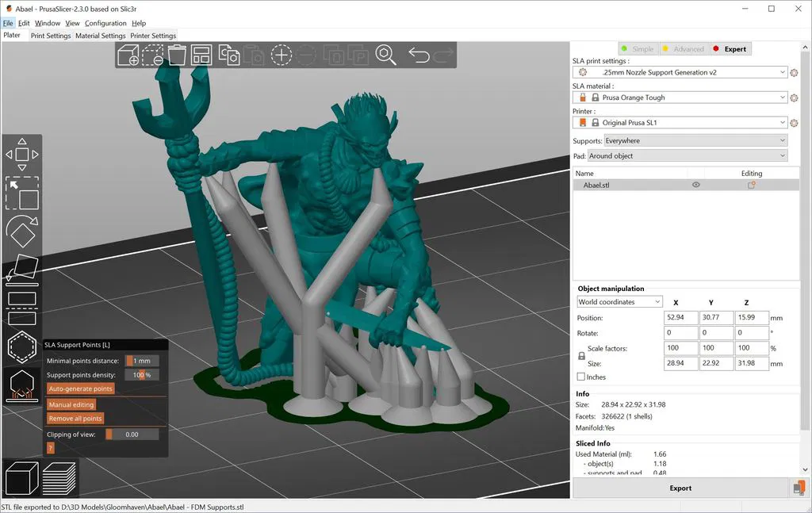This screenshot has height=513, width=812.
Task: Open the Search magnifier tool
Action: click(385, 55)
